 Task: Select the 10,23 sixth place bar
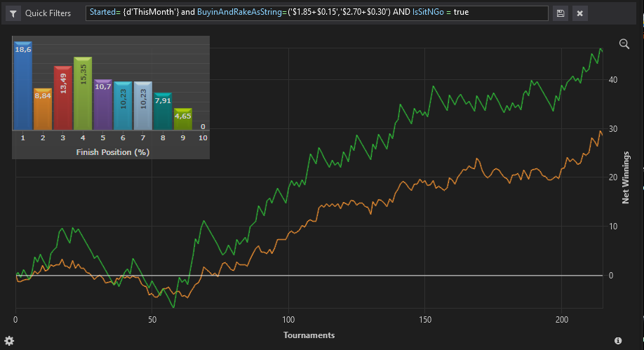[x=123, y=106]
